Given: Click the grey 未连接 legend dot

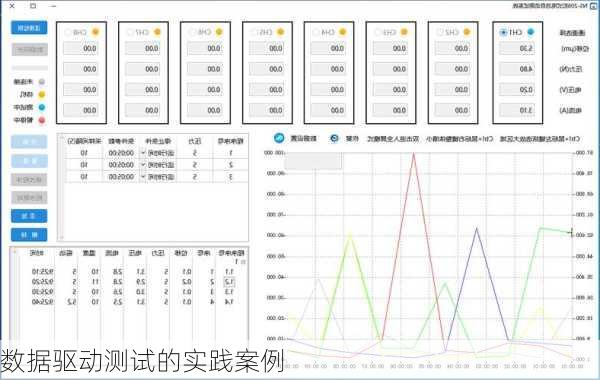Looking at the screenshot, I should tap(42, 82).
